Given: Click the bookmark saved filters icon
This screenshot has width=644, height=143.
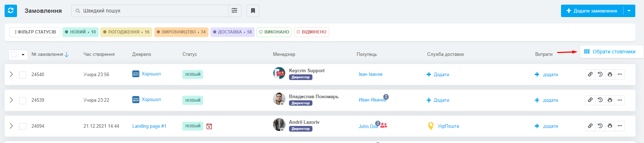Looking at the screenshot, I should pyautogui.click(x=253, y=11).
